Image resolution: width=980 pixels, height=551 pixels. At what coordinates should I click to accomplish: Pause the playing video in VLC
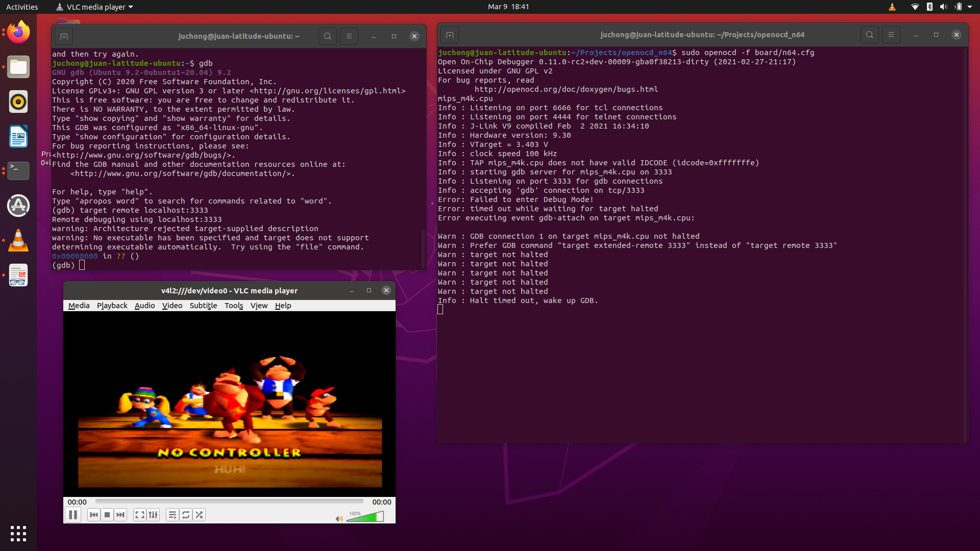[x=73, y=515]
